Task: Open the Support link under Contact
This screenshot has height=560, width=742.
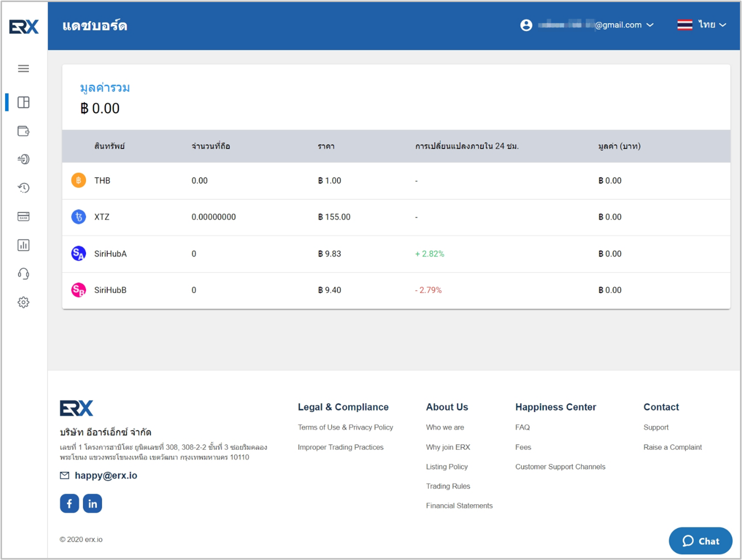Action: coord(656,427)
